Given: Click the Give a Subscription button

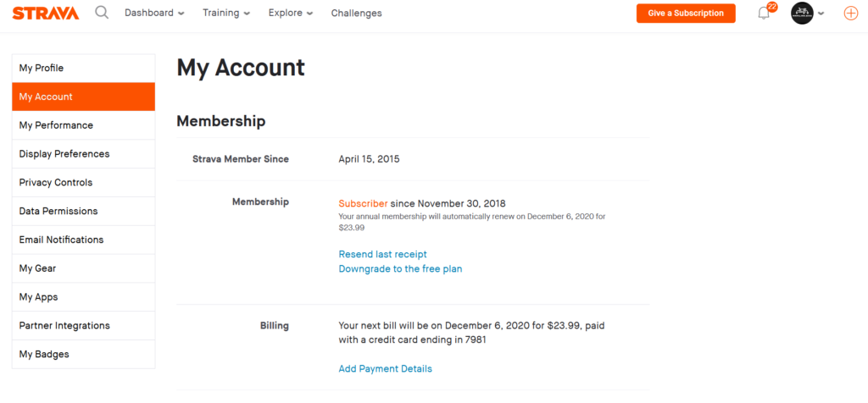Looking at the screenshot, I should 686,14.
